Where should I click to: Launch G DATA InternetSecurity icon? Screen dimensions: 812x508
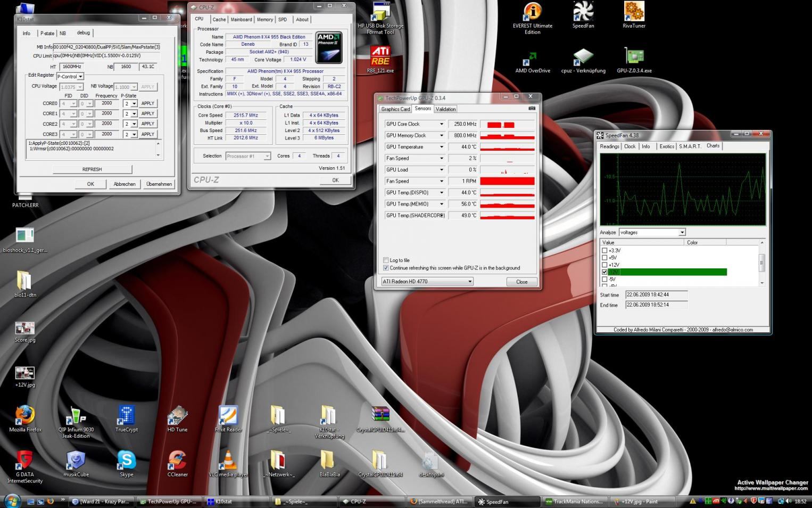click(25, 467)
